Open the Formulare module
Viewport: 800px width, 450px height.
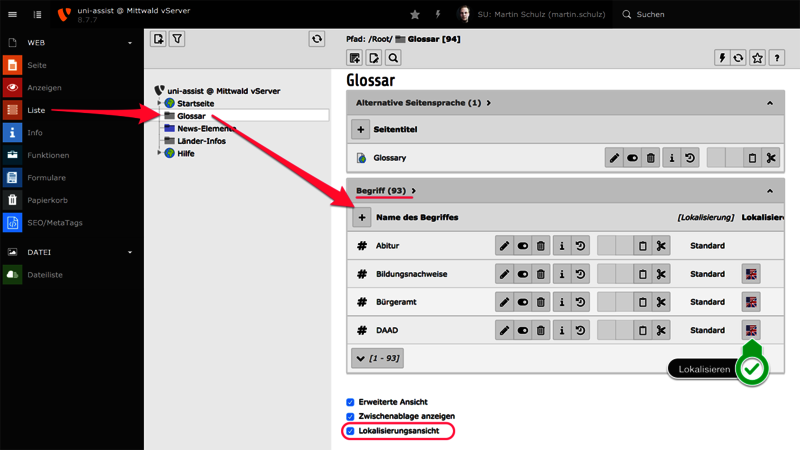[46, 178]
